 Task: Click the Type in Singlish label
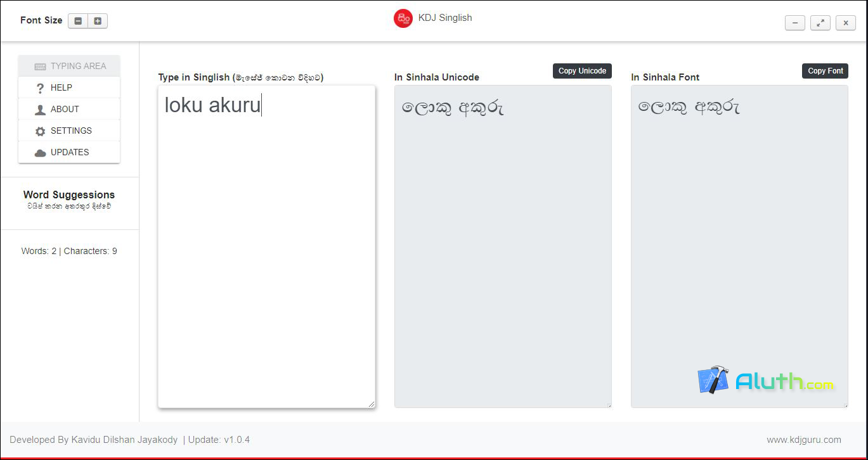click(241, 77)
